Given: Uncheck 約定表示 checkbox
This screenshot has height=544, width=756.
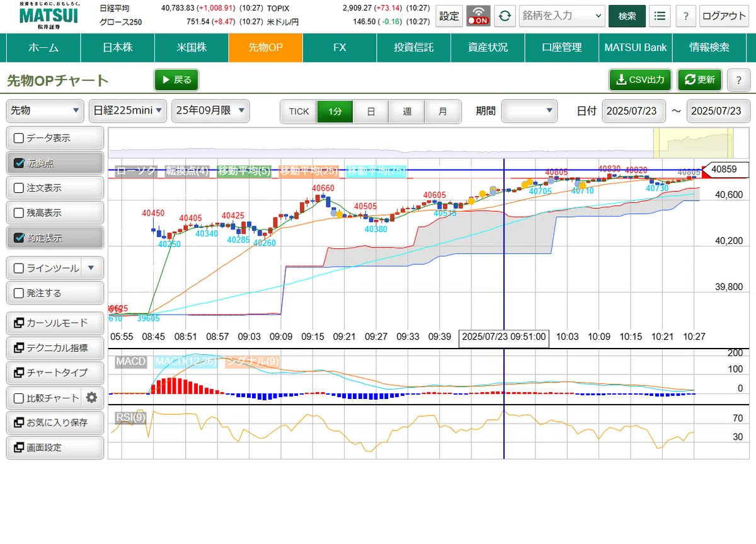Looking at the screenshot, I should [x=19, y=238].
